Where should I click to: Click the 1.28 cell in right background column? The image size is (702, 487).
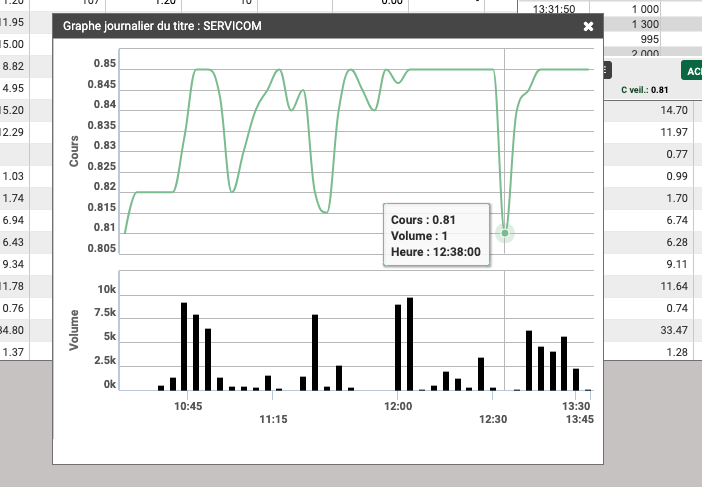coord(677,352)
